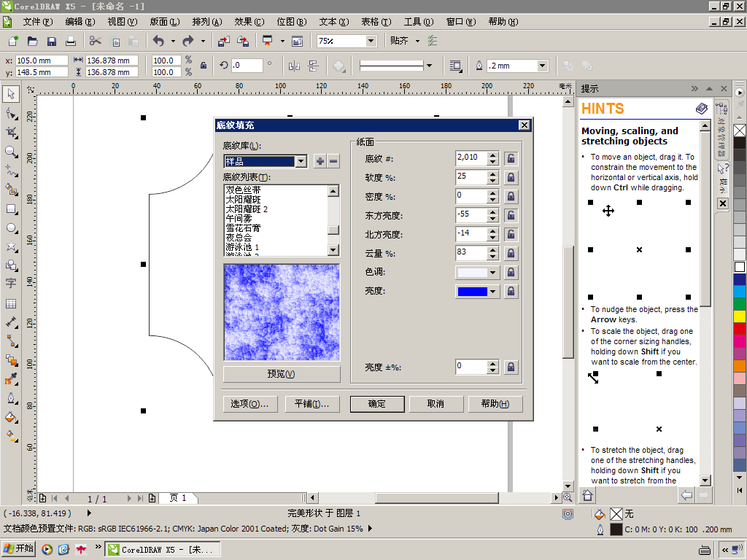This screenshot has height=560, width=747.
Task: Select the Text tool
Action: click(11, 284)
